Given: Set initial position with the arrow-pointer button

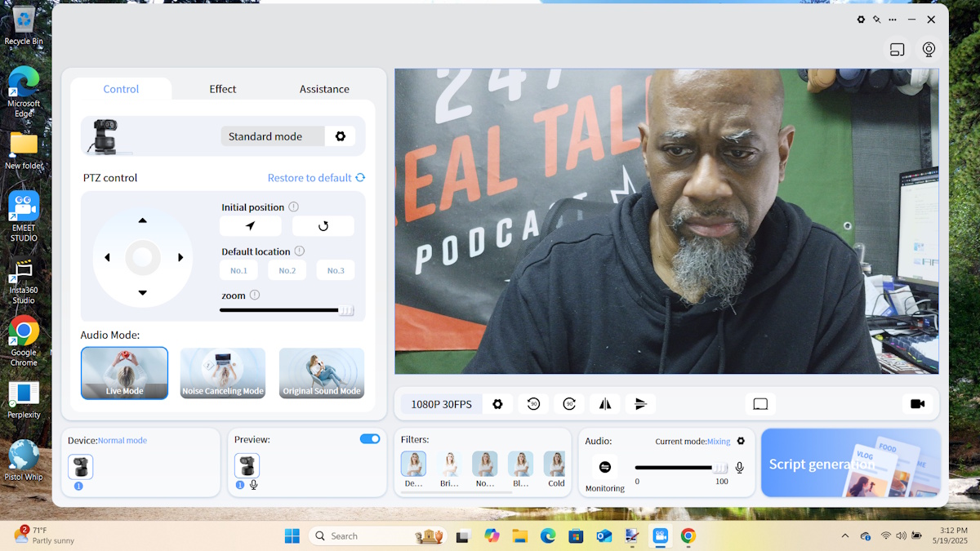Looking at the screenshot, I should [x=251, y=226].
